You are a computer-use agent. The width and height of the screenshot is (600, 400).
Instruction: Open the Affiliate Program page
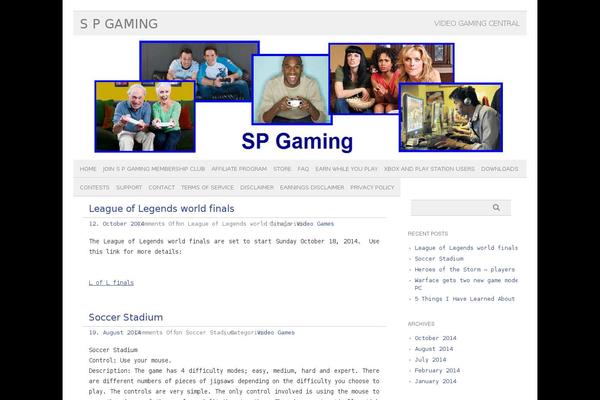click(239, 169)
